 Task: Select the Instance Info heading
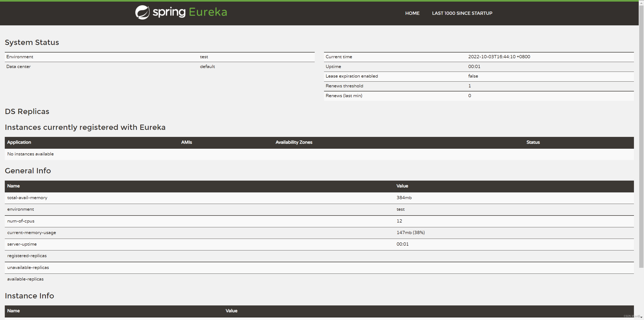(x=29, y=296)
